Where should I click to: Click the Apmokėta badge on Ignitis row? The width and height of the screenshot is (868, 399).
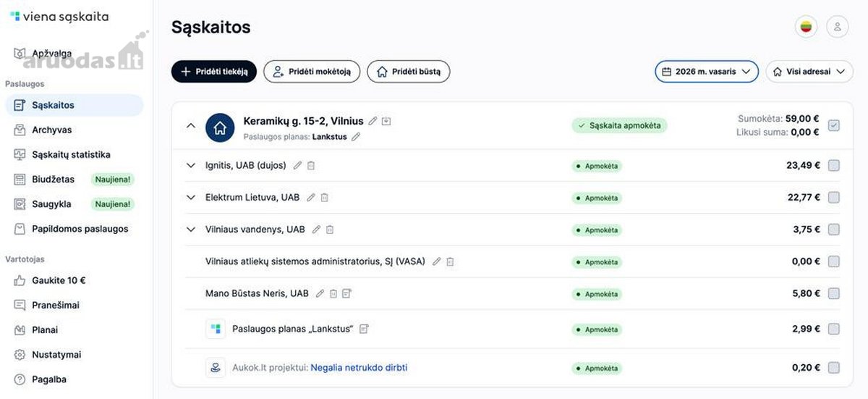pos(597,166)
